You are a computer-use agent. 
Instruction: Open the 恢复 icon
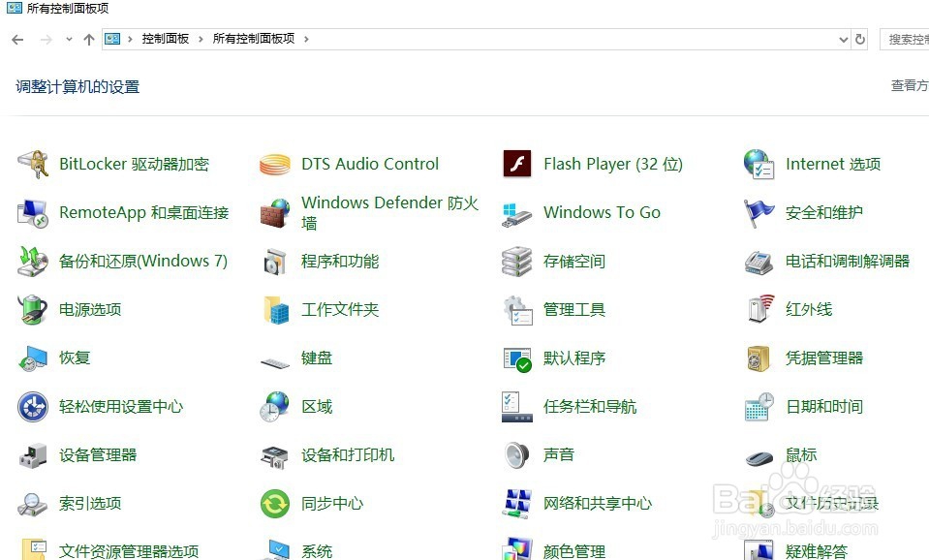click(33, 358)
